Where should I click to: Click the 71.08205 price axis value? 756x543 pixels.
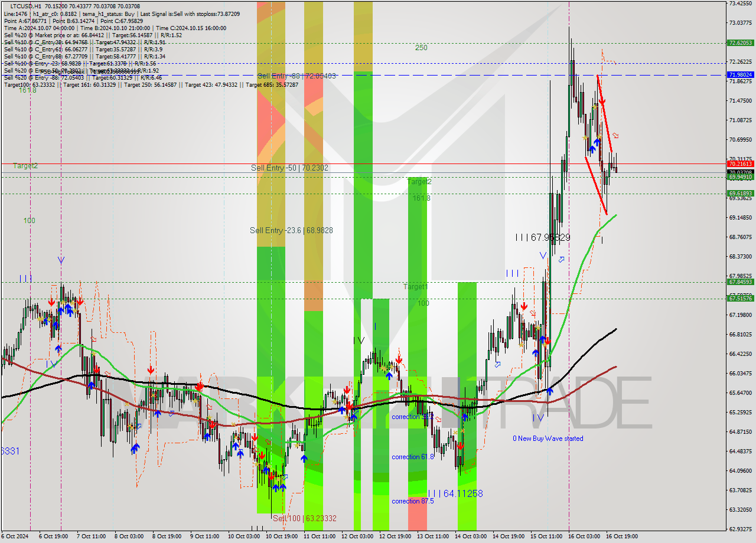[x=741, y=120]
